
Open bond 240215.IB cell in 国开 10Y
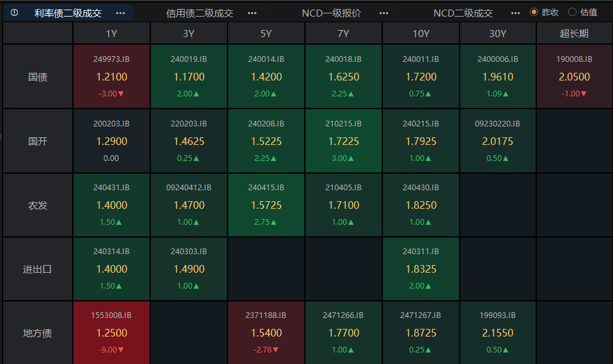tap(421, 140)
